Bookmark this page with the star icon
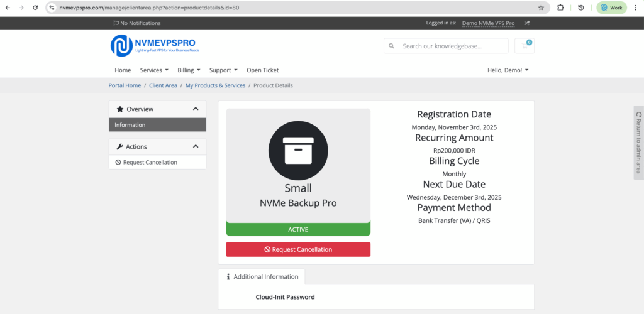644x314 pixels. (541, 8)
